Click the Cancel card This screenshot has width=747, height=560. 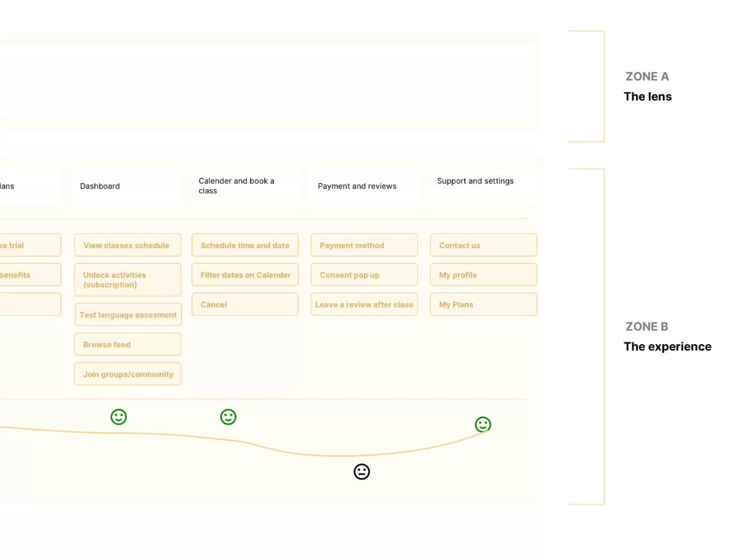click(245, 304)
